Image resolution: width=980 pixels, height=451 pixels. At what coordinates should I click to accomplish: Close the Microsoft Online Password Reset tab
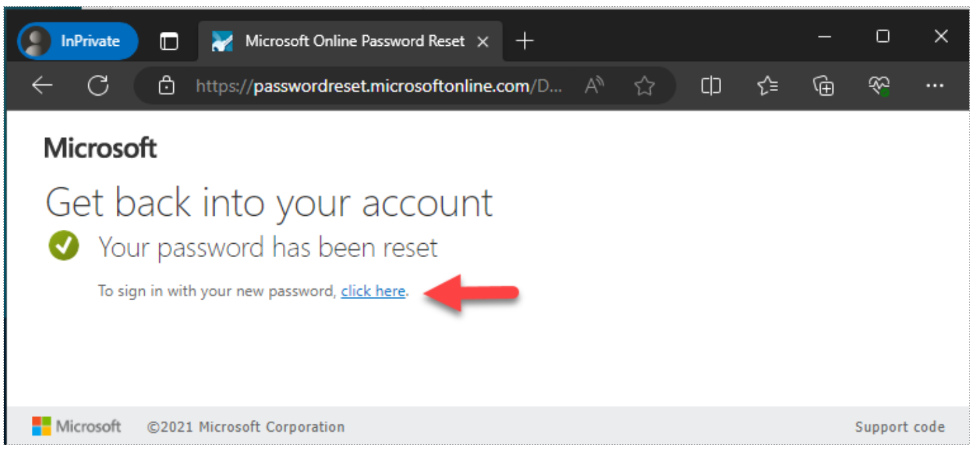coord(483,42)
